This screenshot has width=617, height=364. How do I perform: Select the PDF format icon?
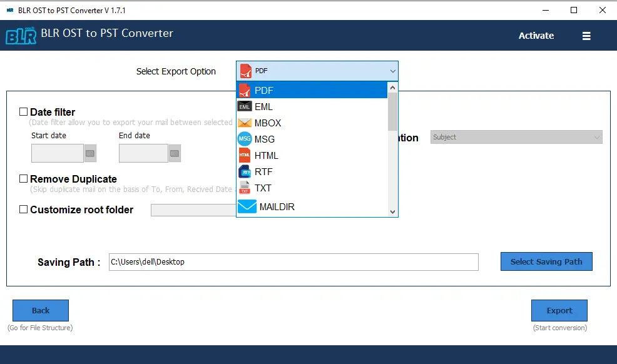pos(246,90)
